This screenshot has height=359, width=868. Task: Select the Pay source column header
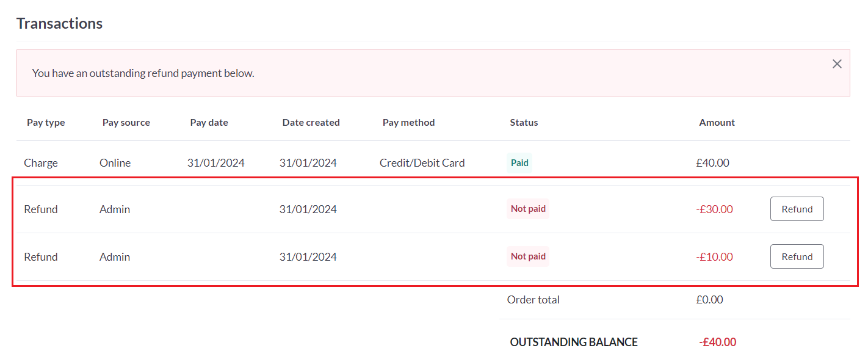click(126, 122)
